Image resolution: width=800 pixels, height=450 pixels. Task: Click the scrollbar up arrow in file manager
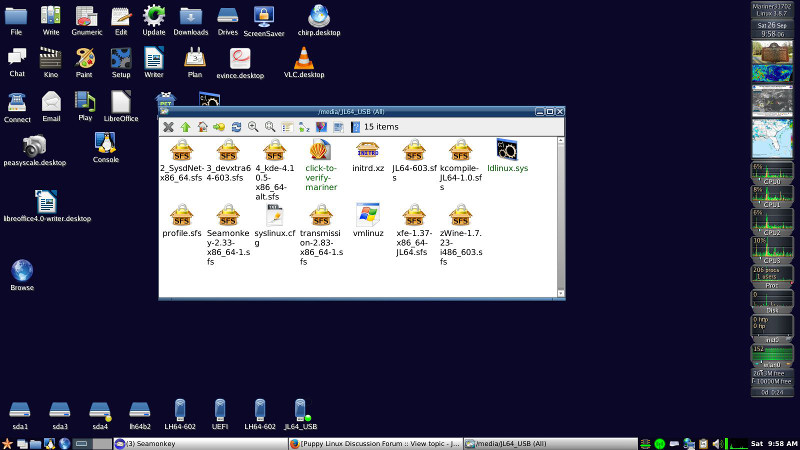pyautogui.click(x=561, y=140)
